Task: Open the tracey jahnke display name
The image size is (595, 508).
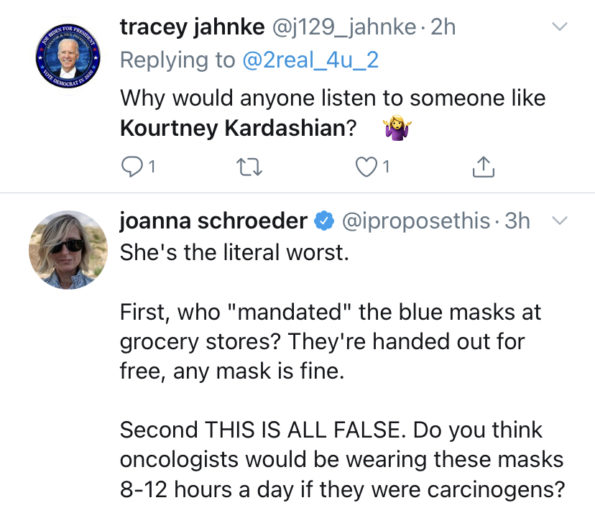Action: 192,27
